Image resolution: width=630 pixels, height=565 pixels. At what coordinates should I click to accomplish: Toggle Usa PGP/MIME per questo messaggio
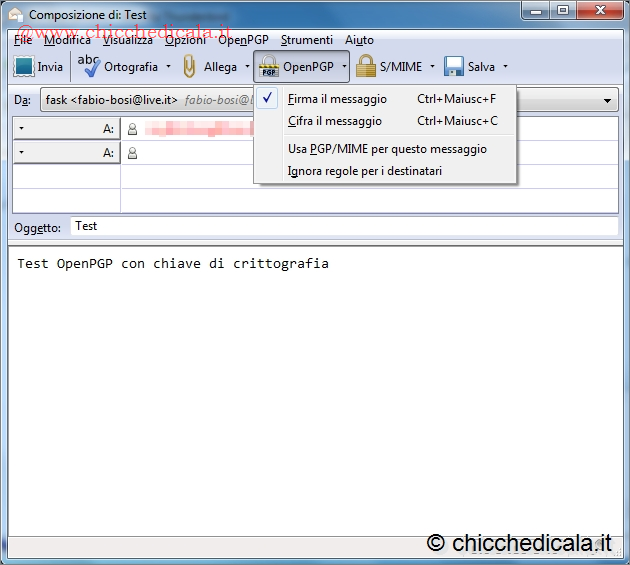coord(386,149)
